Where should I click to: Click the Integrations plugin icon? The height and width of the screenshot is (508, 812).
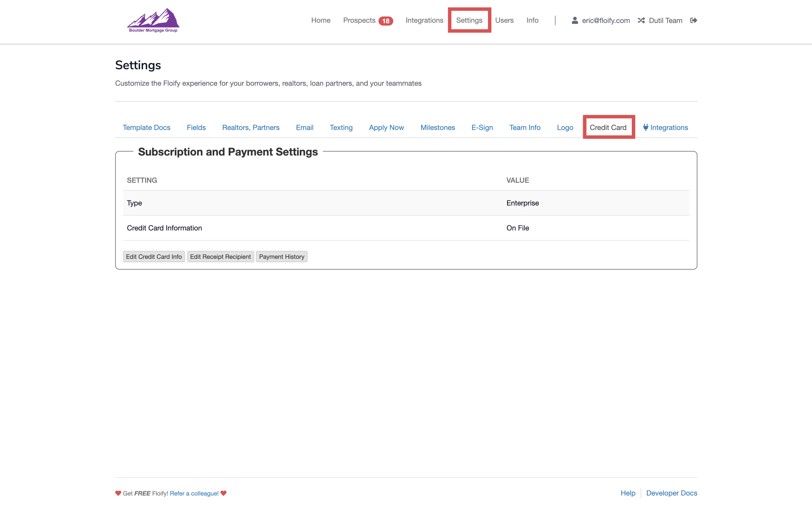click(645, 128)
